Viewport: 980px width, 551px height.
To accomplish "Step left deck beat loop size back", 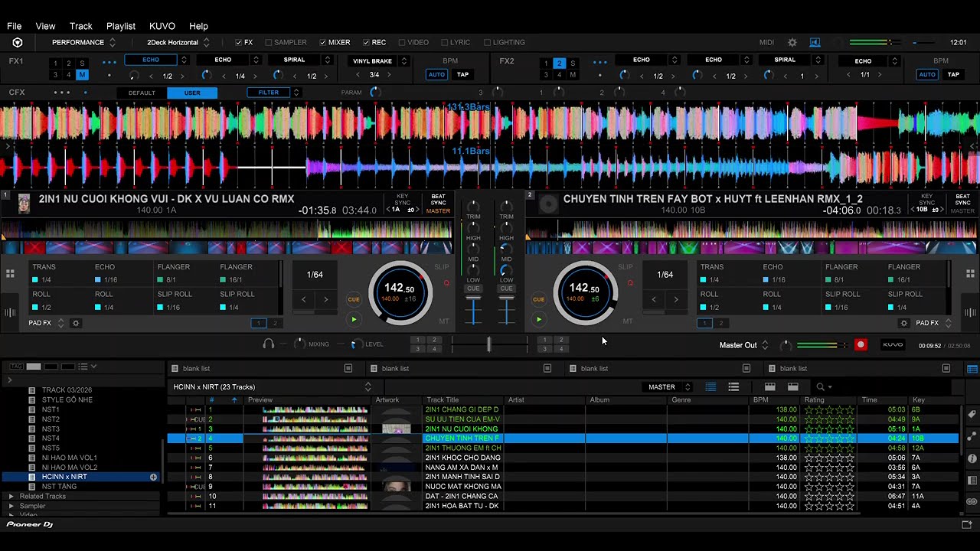I will tap(304, 299).
